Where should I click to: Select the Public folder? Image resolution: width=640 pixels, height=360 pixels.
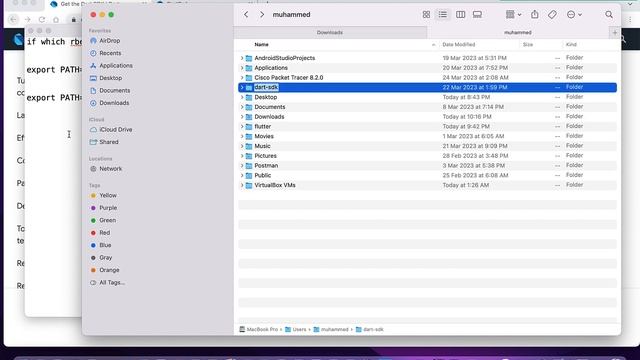coord(427,176)
